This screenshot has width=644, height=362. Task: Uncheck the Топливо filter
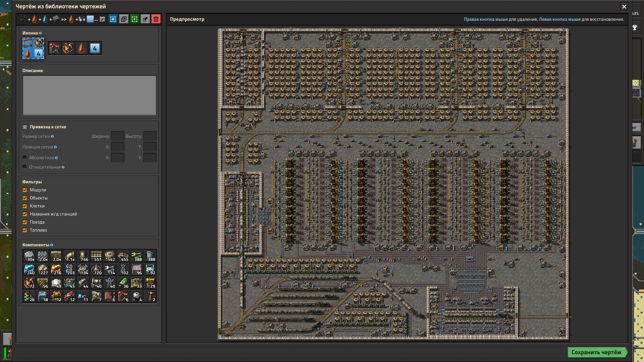25,230
